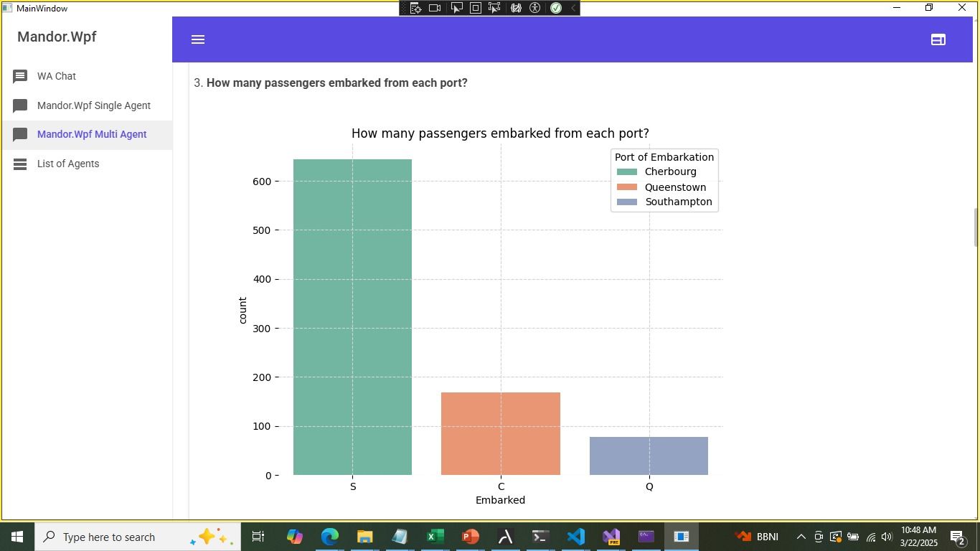This screenshot has width=980, height=551.
Task: Open the List of Agents page
Action: [x=68, y=164]
